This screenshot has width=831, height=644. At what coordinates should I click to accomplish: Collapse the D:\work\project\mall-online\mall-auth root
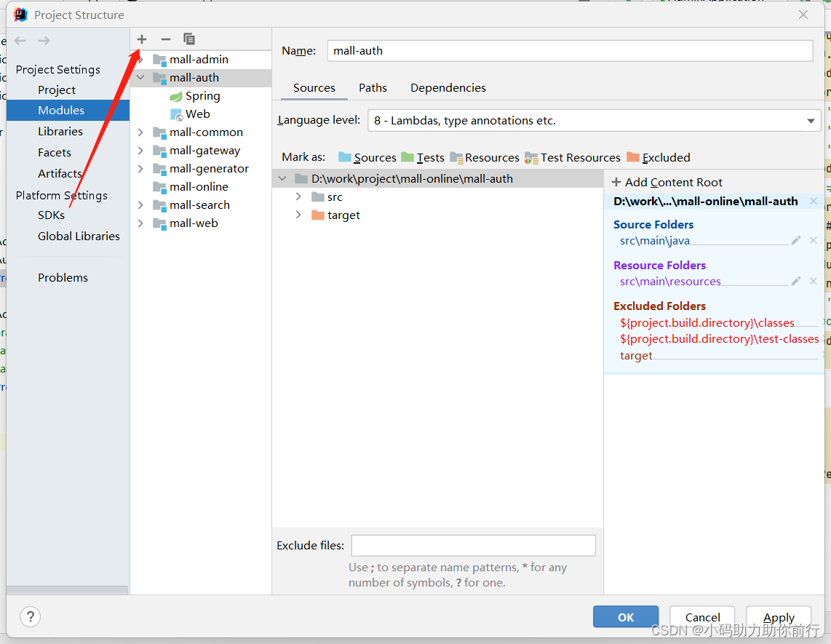282,178
